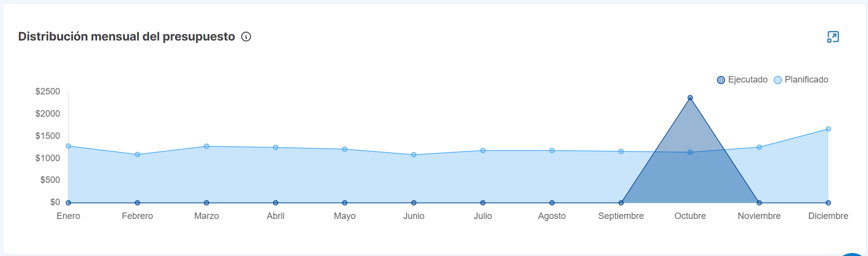868x256 pixels.
Task: Click the Planificado data point for Enero
Action: click(x=68, y=146)
